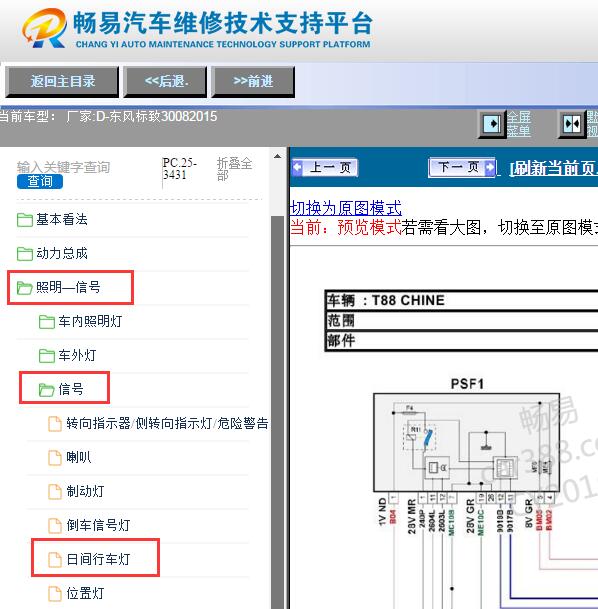Click the 刷新当前页 refresh link
Viewport: 598px width, 609px height.
[553, 168]
